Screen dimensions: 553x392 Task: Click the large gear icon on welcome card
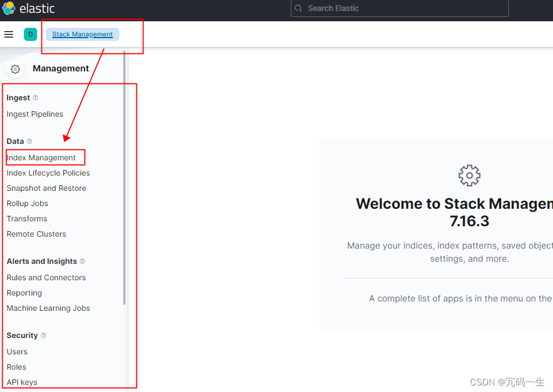click(470, 175)
